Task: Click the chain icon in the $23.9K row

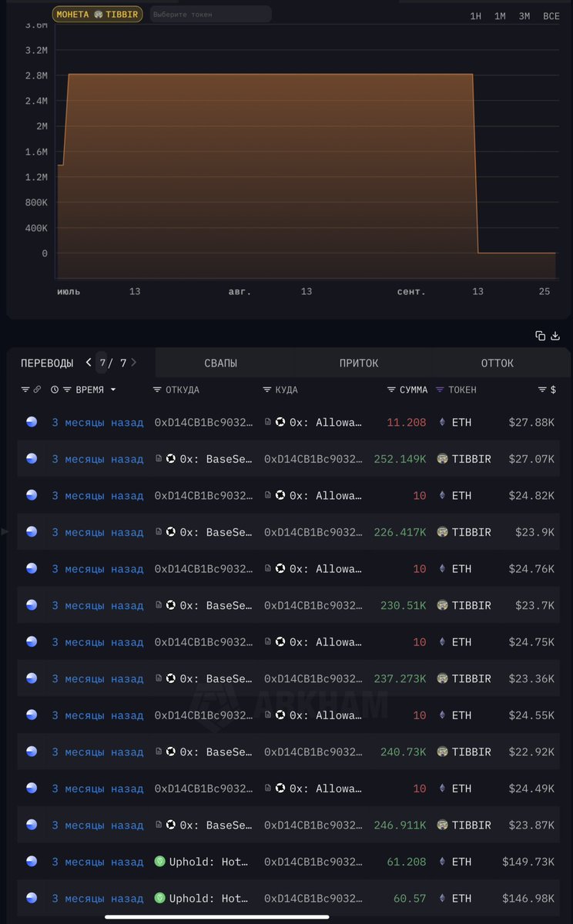Action: click(x=32, y=532)
